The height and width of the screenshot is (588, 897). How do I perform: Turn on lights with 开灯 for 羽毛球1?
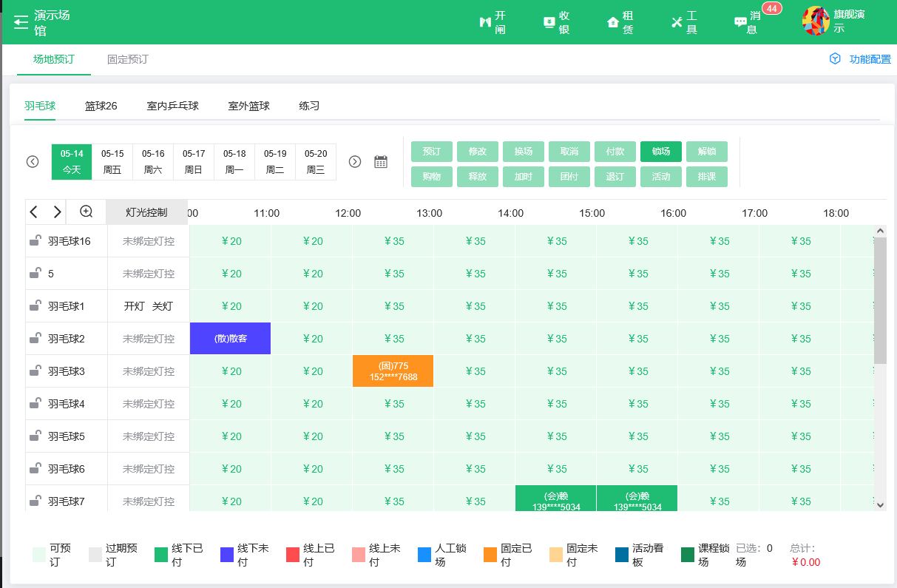(x=135, y=306)
